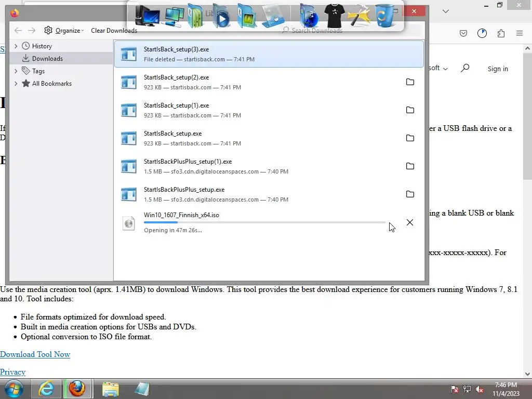Show folder for StartIsBack_setup(1).exe
Image resolution: width=532 pixels, height=399 pixels.
410,110
